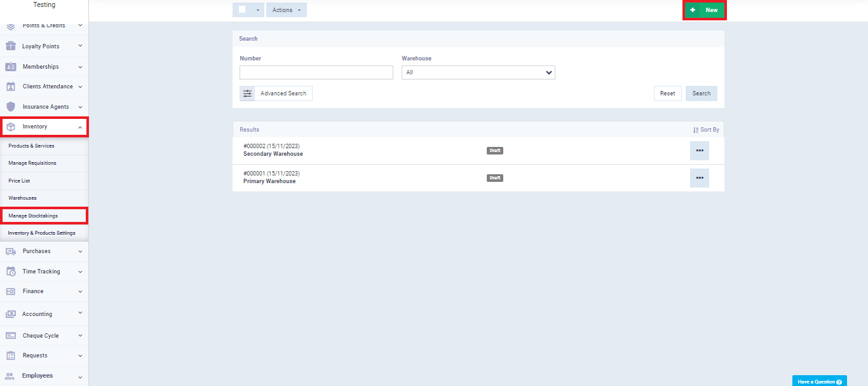Collapse the Inventory section chevron
868x386 pixels.
[x=80, y=127]
